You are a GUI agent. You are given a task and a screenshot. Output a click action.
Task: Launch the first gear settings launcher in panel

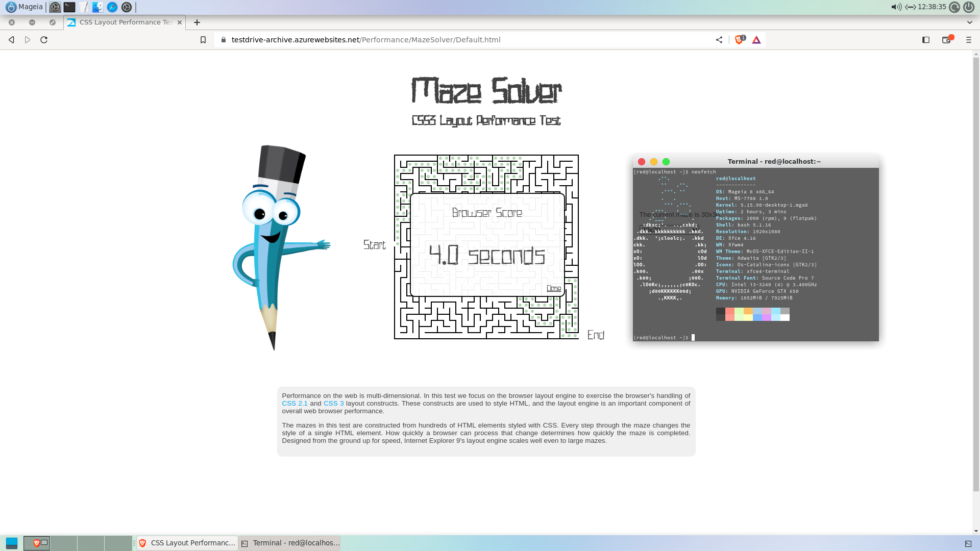(55, 7)
